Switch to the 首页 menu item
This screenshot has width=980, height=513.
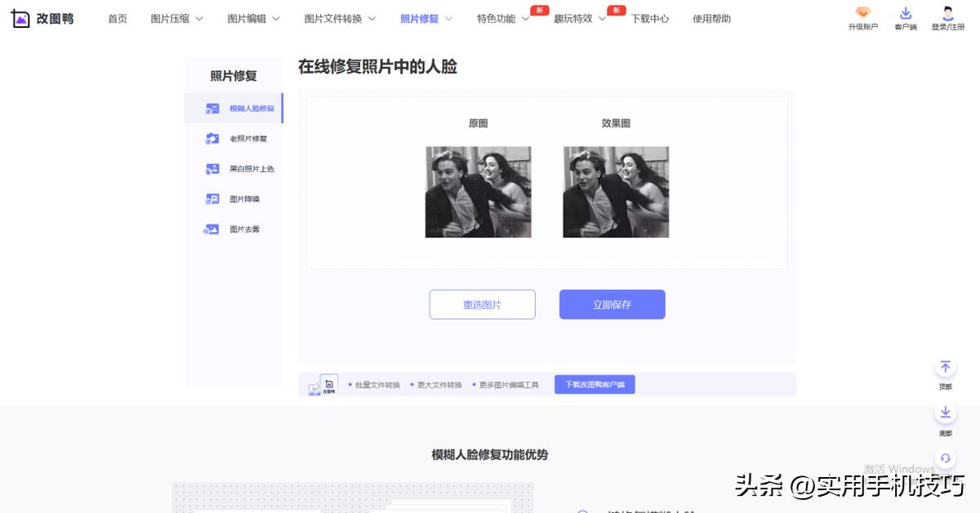coord(117,18)
